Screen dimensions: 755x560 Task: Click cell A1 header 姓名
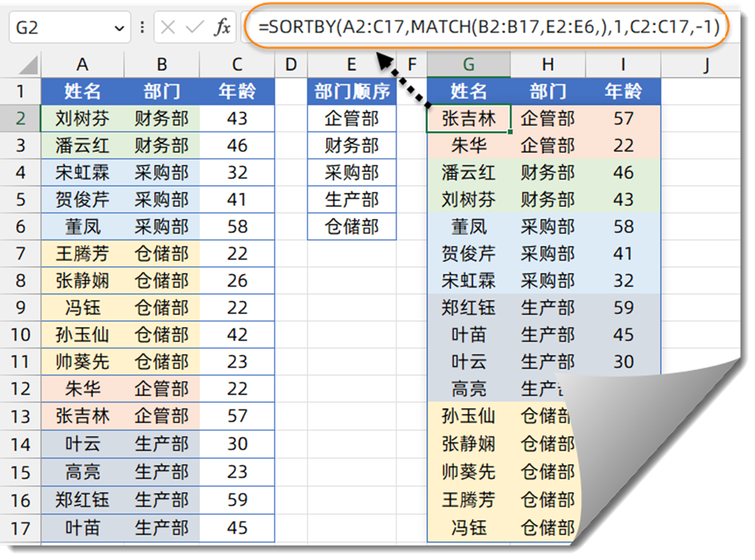tap(82, 91)
